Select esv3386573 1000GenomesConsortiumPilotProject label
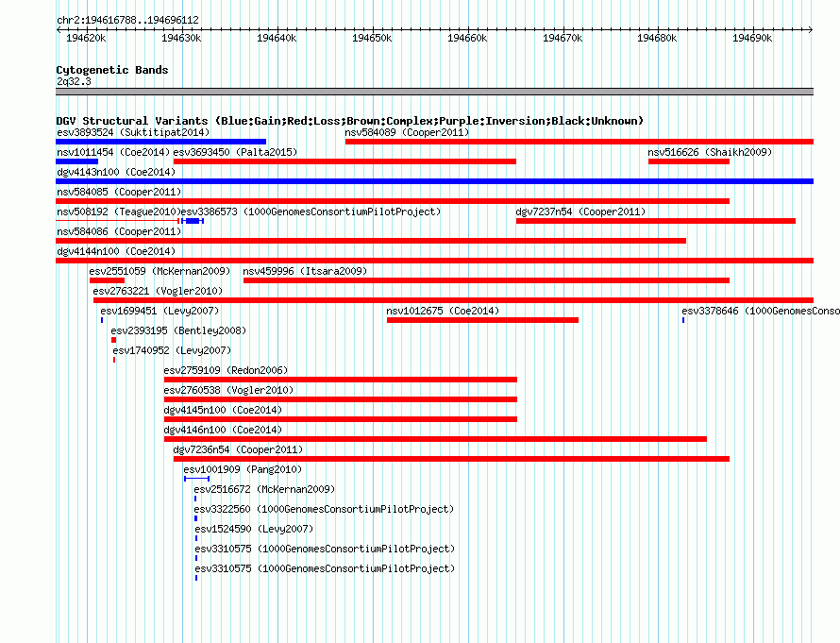The height and width of the screenshot is (643, 840). 311,212
